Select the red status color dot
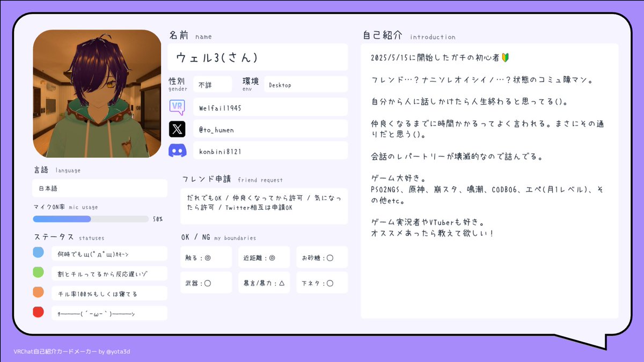The image size is (644, 362). point(38,312)
